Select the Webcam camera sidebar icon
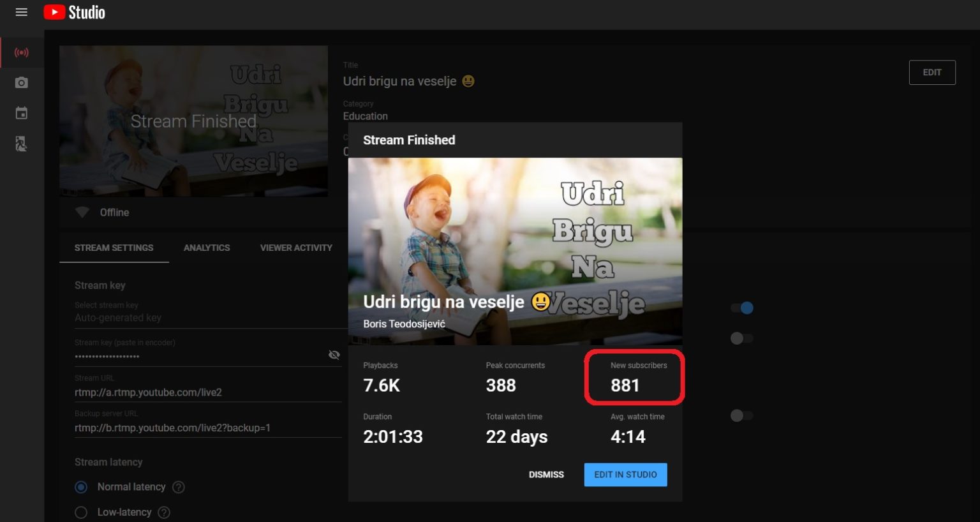 coord(21,82)
